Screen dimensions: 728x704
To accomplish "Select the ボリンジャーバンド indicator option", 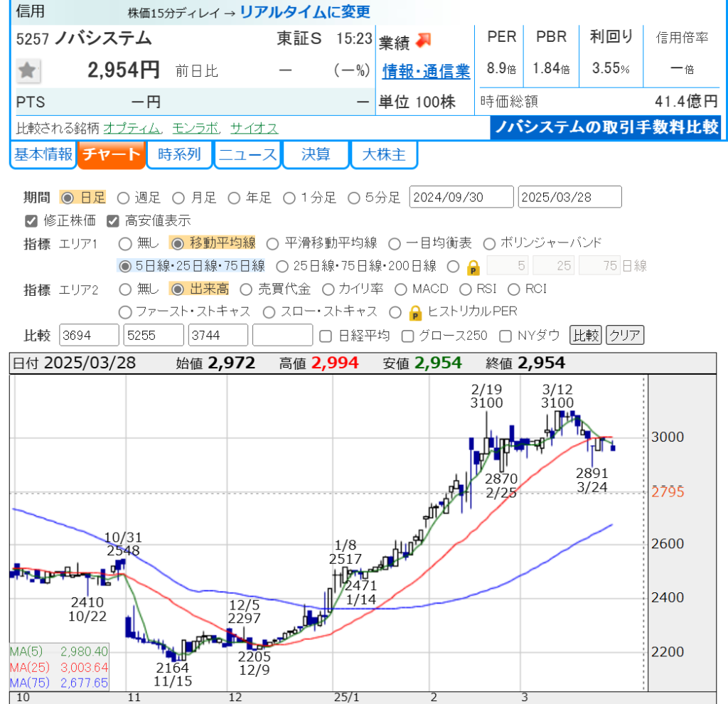I will pos(488,243).
